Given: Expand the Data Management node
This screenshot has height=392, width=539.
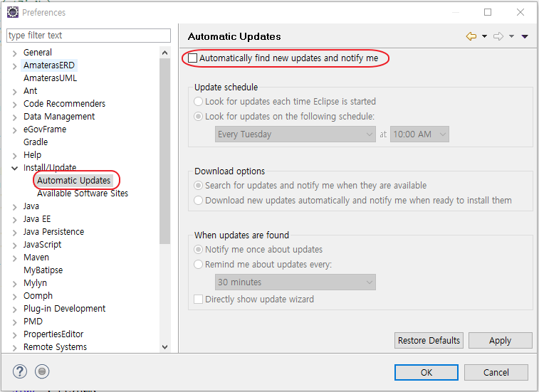Looking at the screenshot, I should click(14, 117).
